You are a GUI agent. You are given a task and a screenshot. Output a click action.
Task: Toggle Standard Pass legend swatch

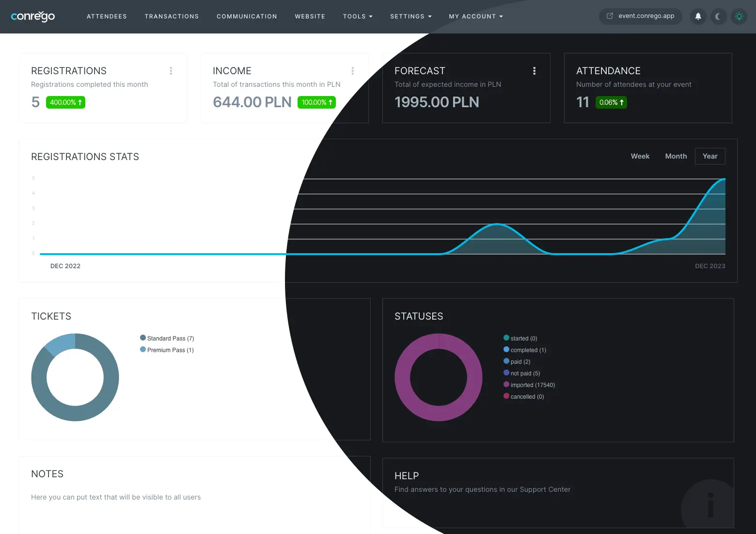143,338
